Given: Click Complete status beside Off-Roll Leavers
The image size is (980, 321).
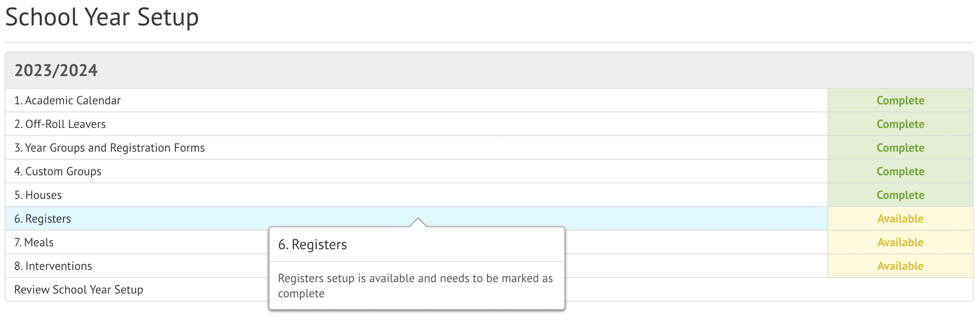Looking at the screenshot, I should (x=900, y=124).
